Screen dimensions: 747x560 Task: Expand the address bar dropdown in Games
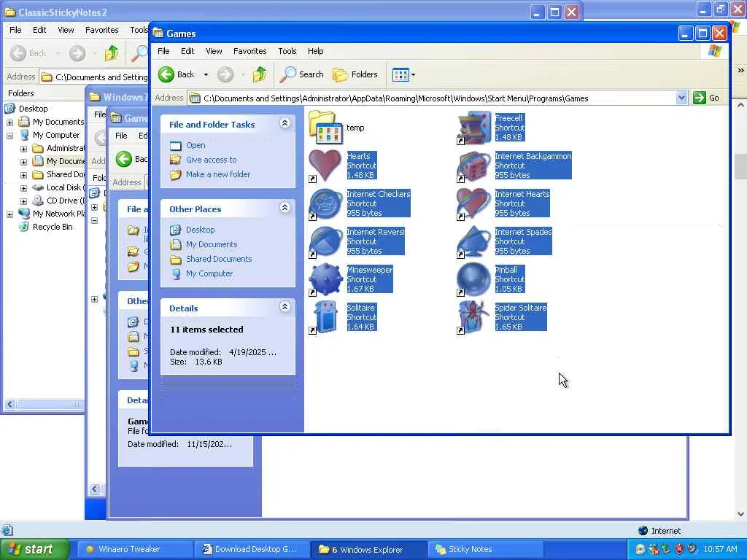pyautogui.click(x=681, y=98)
